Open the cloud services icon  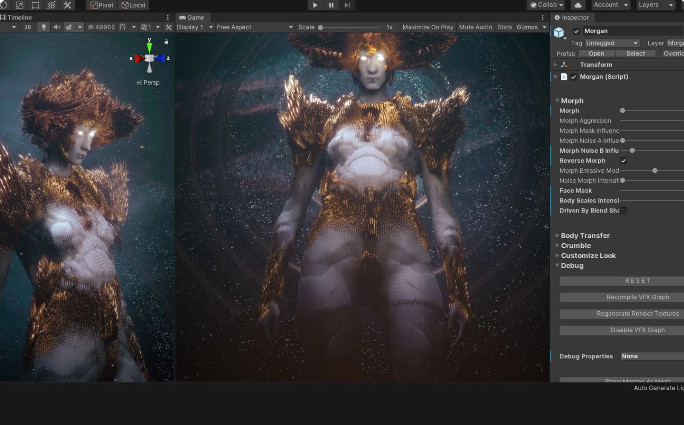pyautogui.click(x=578, y=5)
